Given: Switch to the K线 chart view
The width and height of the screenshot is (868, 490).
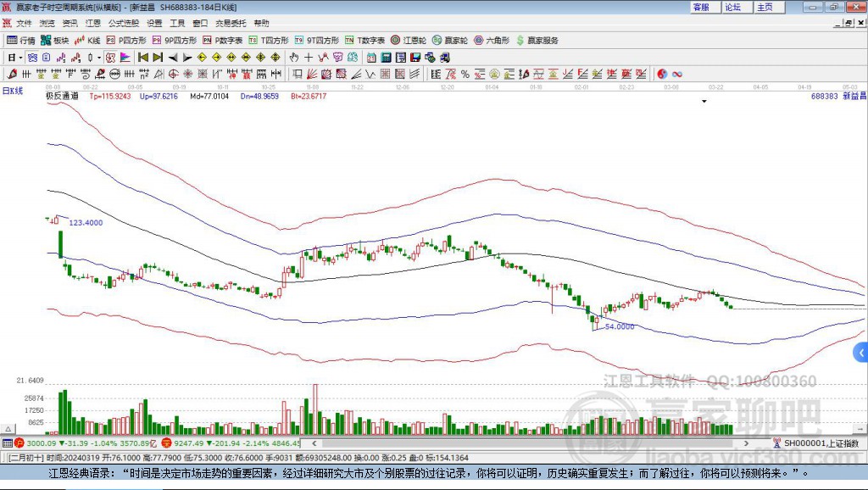Looking at the screenshot, I should (87, 41).
